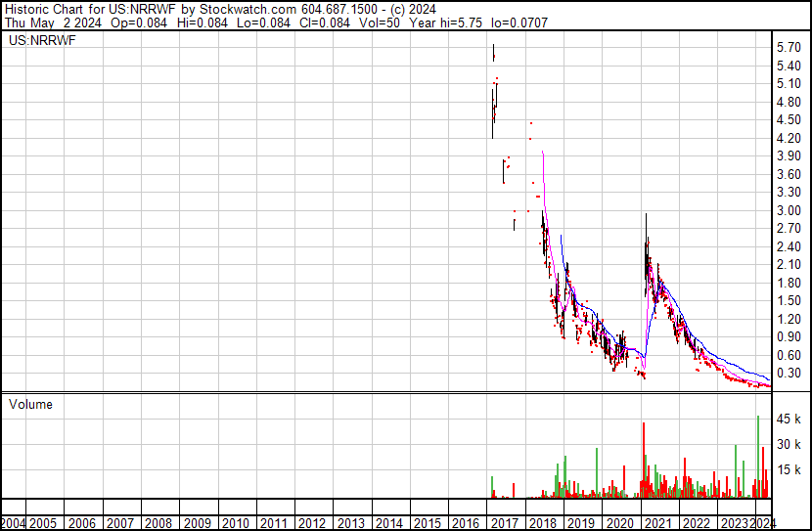Screen dimensions: 812x531
Task: Click the 3.00 price axis label
Action: [x=789, y=210]
